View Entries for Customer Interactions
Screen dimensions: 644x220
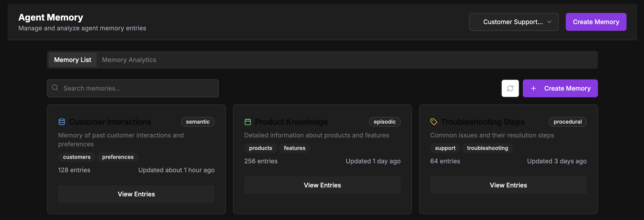pos(136,194)
